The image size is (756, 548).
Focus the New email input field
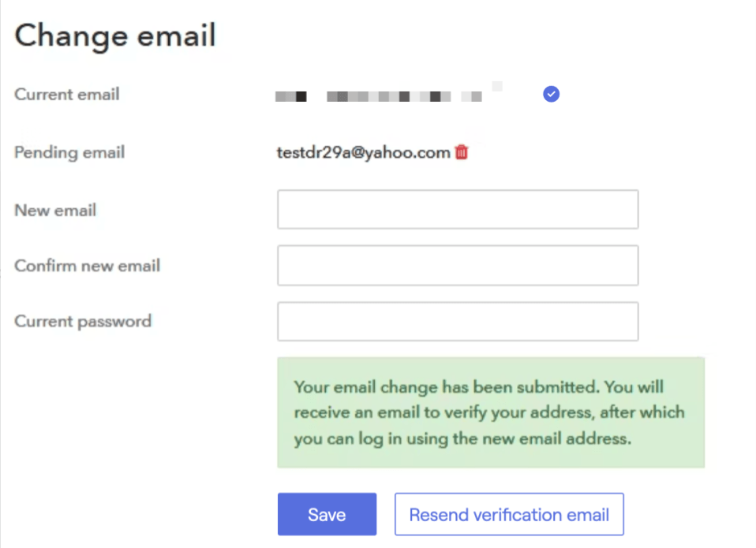tap(457, 210)
